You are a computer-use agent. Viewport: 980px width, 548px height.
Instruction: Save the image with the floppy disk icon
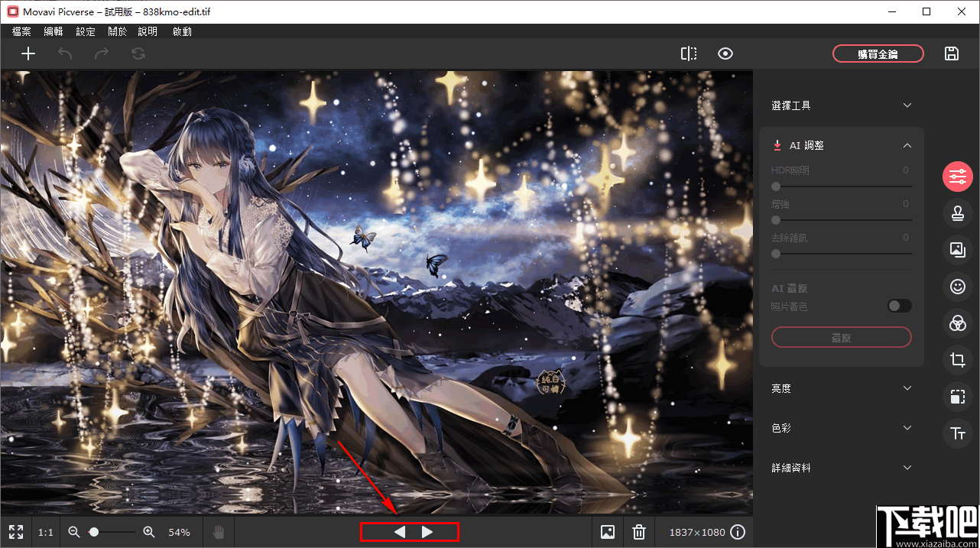(x=952, y=54)
